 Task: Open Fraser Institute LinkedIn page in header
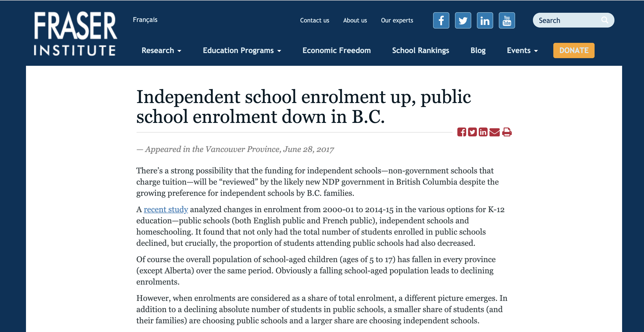[485, 20]
